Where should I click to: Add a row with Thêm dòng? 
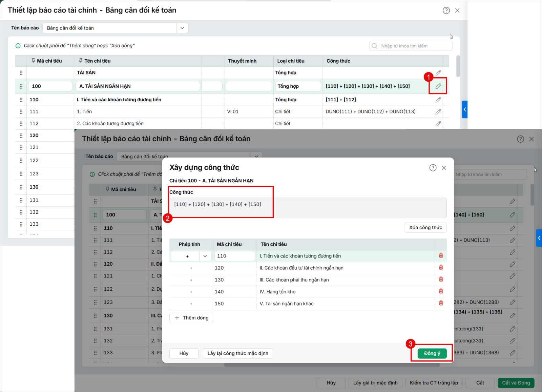pos(191,318)
